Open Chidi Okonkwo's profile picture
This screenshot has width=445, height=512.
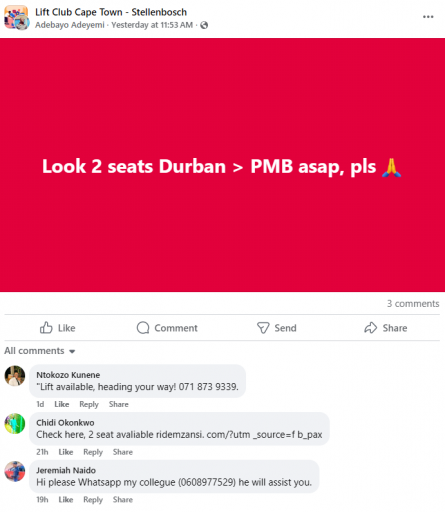click(x=15, y=424)
